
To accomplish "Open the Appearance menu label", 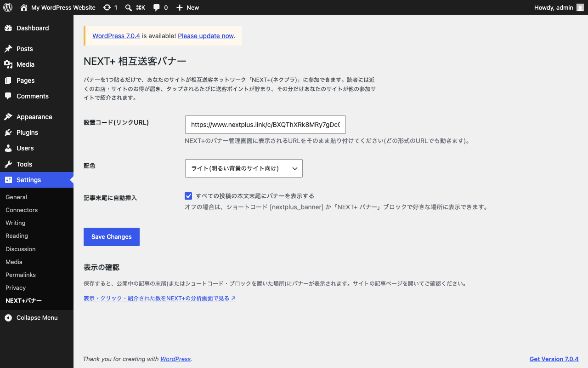I will point(34,117).
